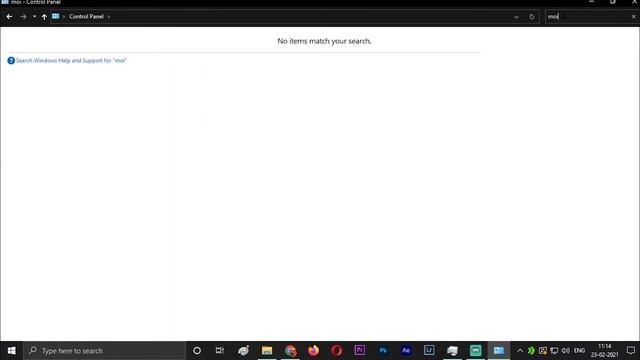The width and height of the screenshot is (640, 360).
Task: Restore down the Control Panel window
Action: (x=613, y=2)
